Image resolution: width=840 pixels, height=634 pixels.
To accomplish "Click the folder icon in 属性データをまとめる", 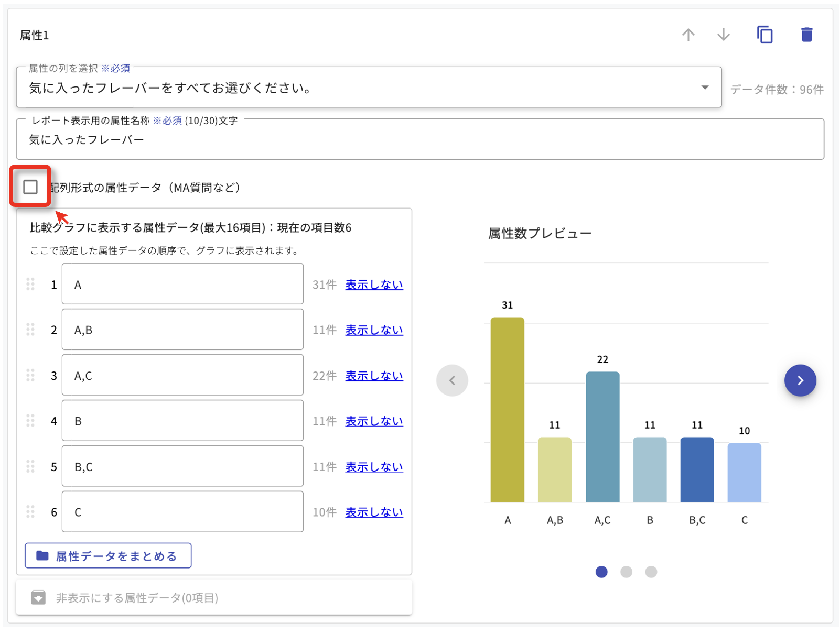I will [x=42, y=555].
